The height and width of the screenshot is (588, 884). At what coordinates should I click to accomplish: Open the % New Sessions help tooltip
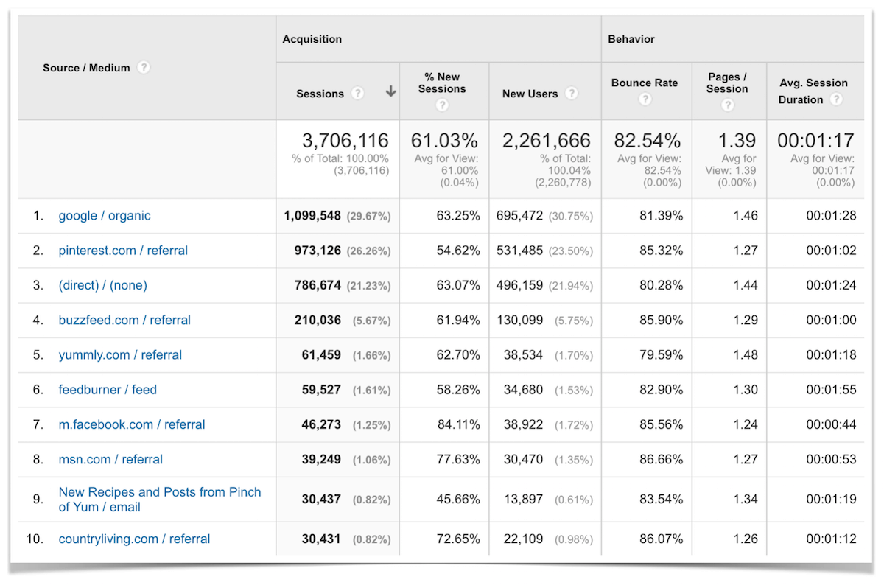(443, 105)
